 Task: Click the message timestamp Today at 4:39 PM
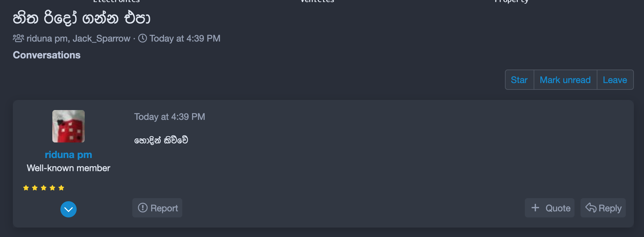click(170, 117)
